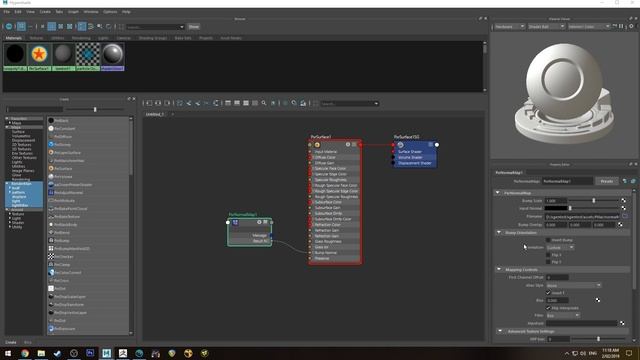Select PxrChecker node icon in Create list
Viewport: 640px width, 360px height.
pos(51,257)
